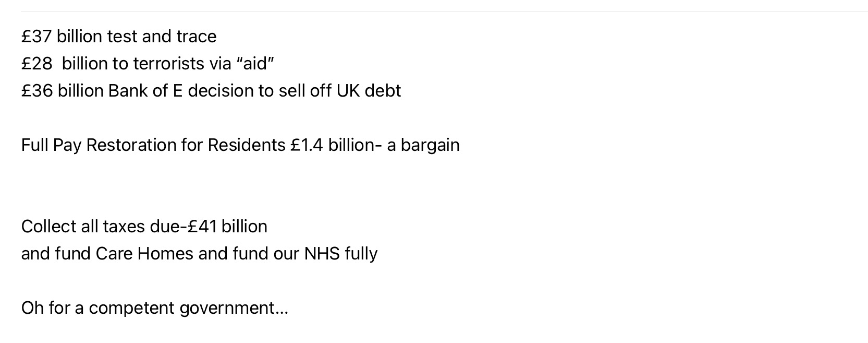
Task: Click the words 'a bargain'
Action: 423,145
